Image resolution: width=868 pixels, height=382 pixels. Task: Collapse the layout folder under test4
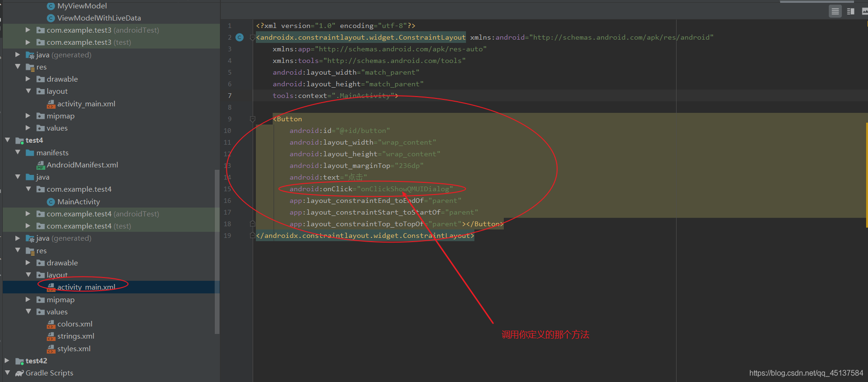(28, 275)
